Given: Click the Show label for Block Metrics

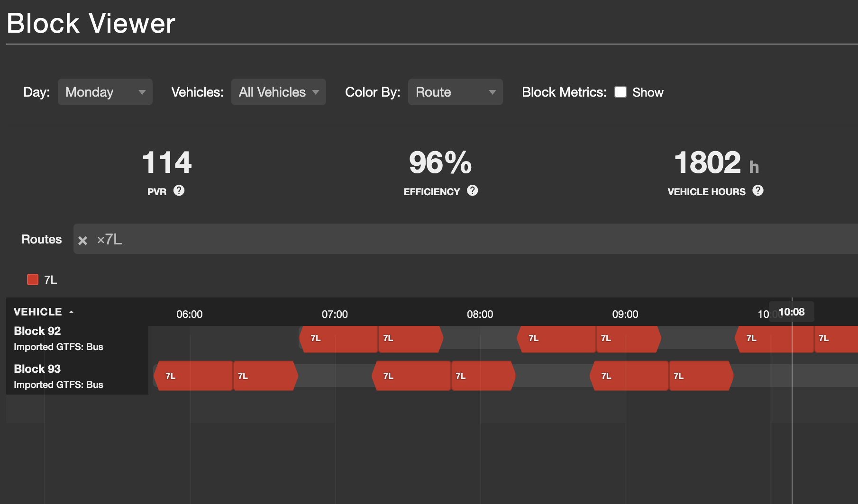Looking at the screenshot, I should pos(648,92).
